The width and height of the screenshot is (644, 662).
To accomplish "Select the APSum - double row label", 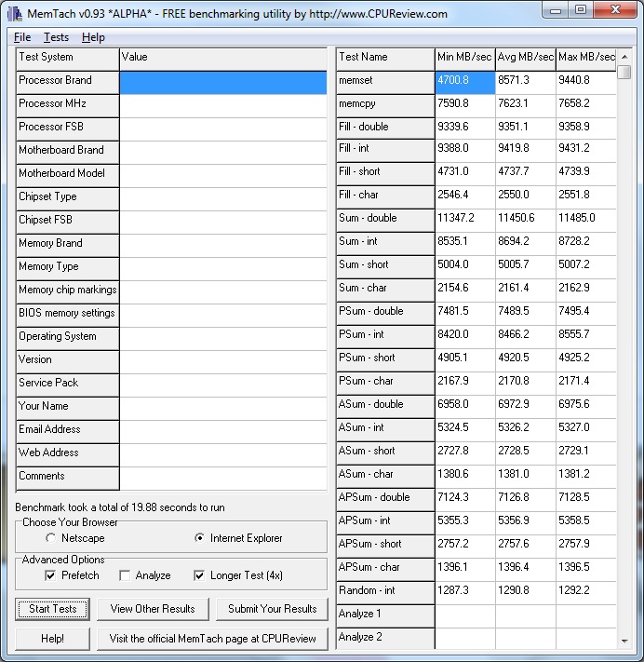I will [385, 499].
